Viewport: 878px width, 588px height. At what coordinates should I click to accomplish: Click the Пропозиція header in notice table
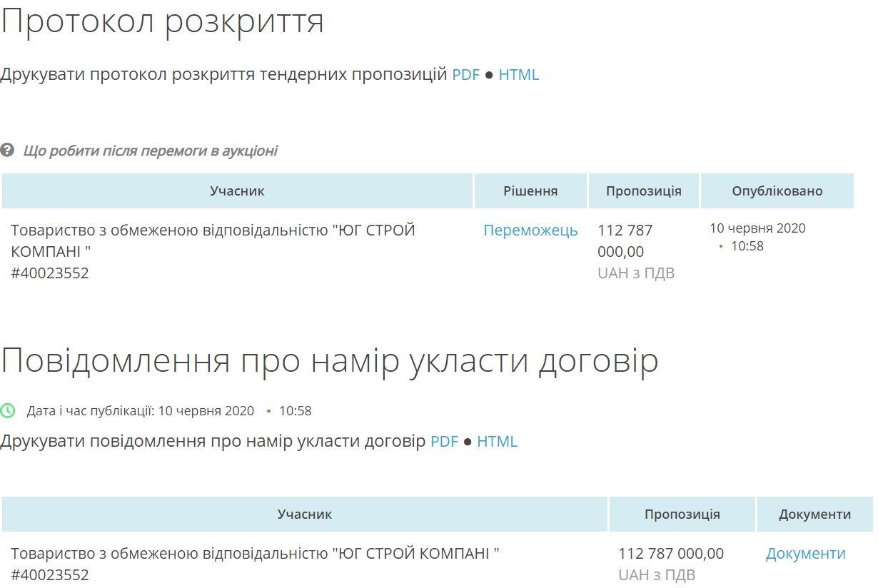(682, 514)
